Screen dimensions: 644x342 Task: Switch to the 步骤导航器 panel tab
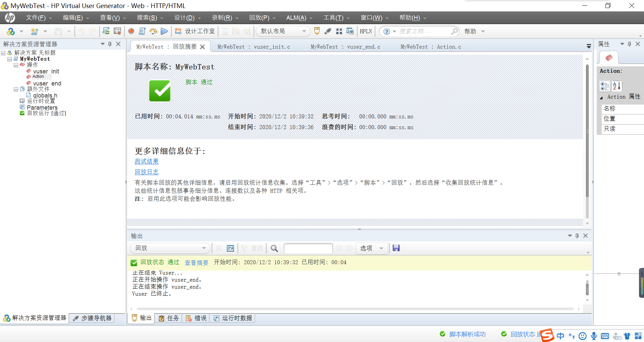[x=93, y=318]
